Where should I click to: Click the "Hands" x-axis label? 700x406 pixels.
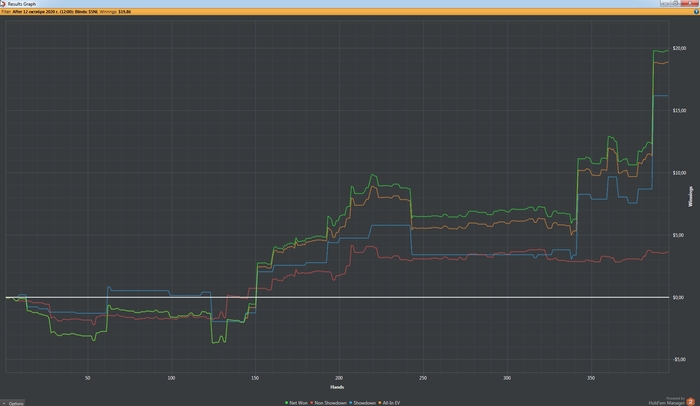click(x=337, y=387)
